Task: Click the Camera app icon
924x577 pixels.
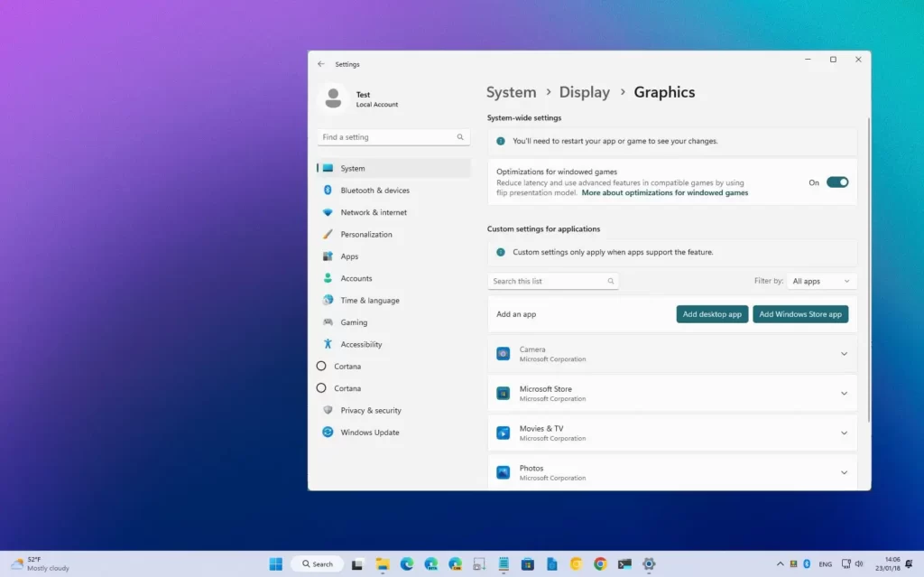Action: coord(503,353)
